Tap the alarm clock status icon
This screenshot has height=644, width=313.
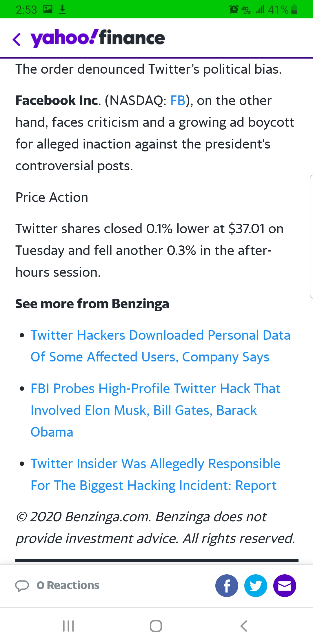click(234, 10)
